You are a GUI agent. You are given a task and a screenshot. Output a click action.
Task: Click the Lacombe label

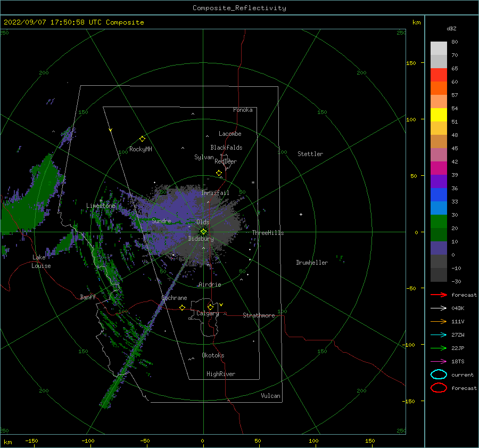click(230, 134)
